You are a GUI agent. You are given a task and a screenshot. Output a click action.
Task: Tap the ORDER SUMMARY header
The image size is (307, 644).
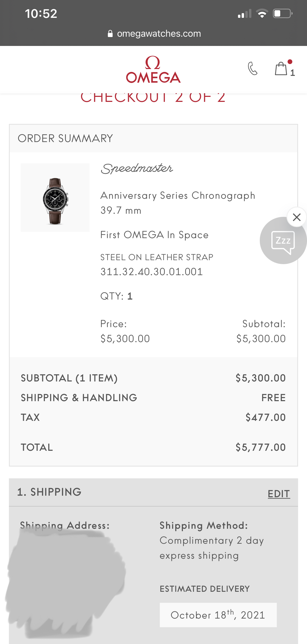pyautogui.click(x=65, y=138)
